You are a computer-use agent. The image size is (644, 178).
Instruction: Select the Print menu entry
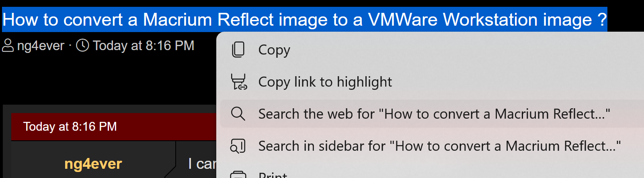(x=273, y=175)
